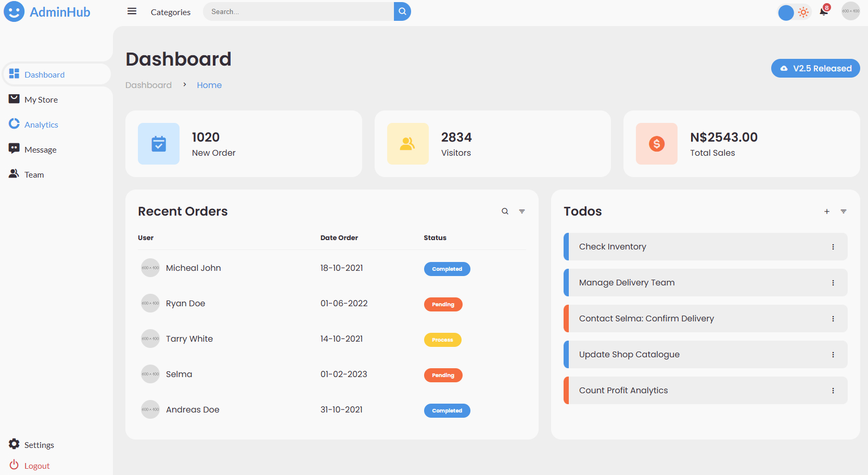Go to My Store in sidebar
This screenshot has width=868, height=475.
point(41,99)
